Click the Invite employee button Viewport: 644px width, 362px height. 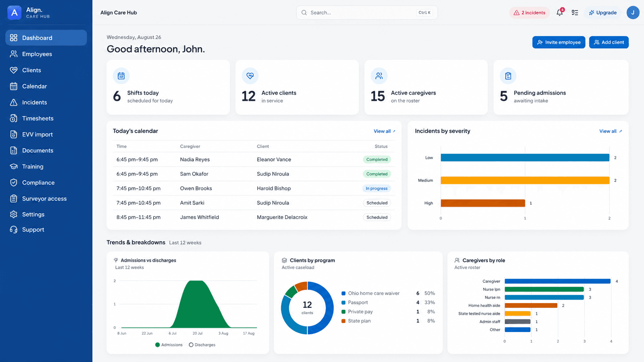pos(559,42)
